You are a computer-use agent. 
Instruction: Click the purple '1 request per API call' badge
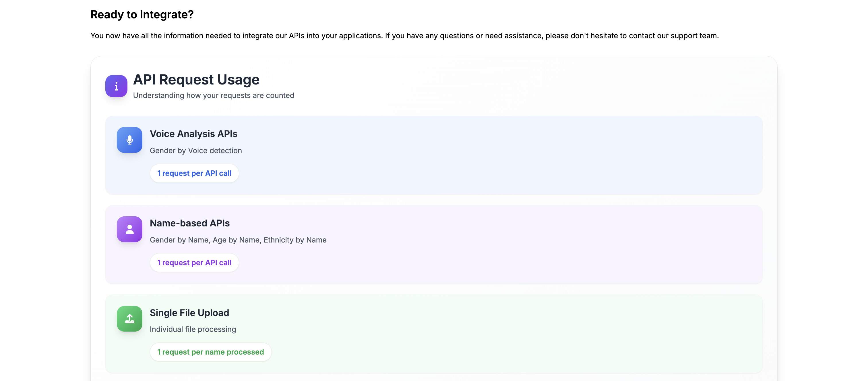coord(194,263)
